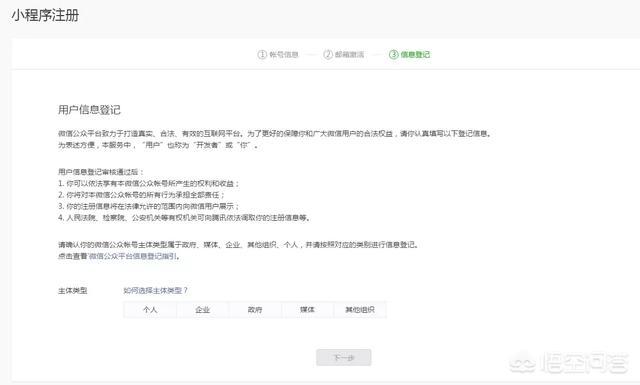Screen dimensions: 640x385
Task: Click the step 1 circled number icon
Action: [x=262, y=54]
